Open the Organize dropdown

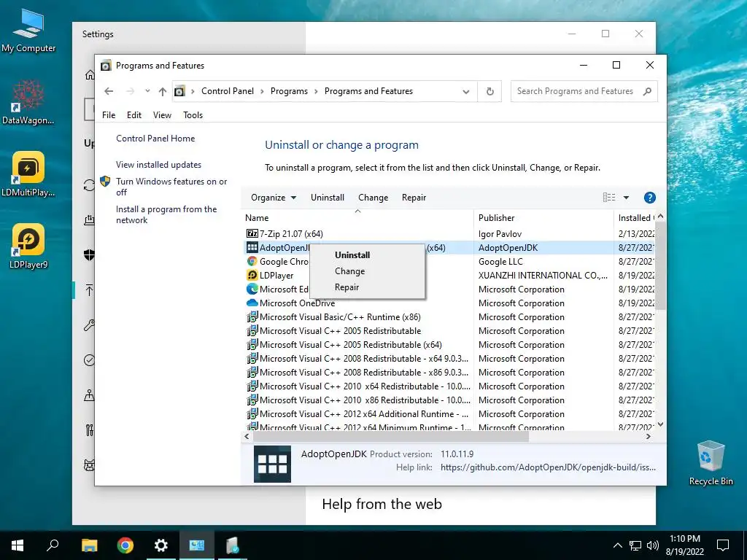coord(274,198)
